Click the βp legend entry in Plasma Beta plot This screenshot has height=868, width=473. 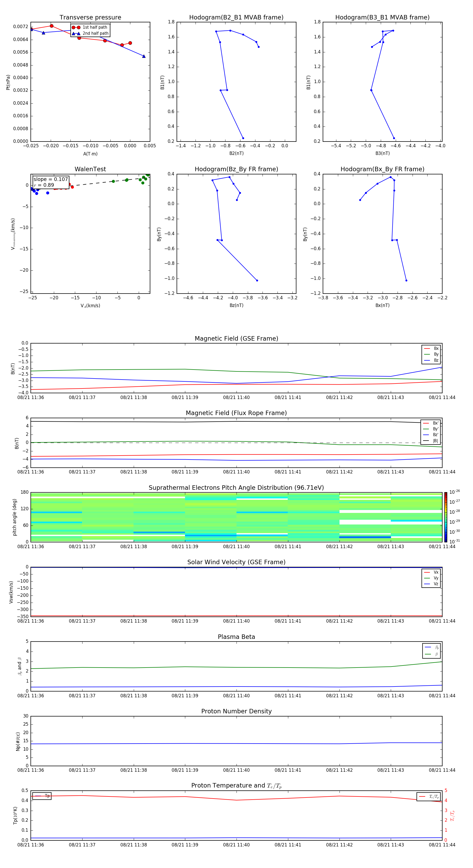point(431,647)
